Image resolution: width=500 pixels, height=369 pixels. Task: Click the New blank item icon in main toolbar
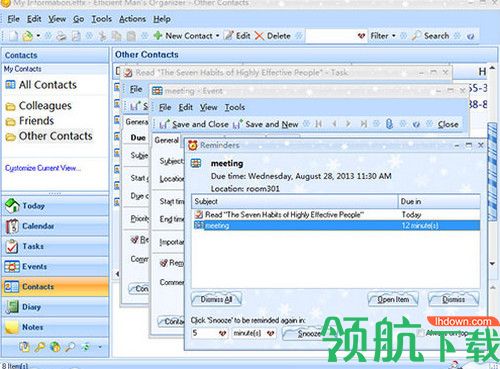click(13, 36)
